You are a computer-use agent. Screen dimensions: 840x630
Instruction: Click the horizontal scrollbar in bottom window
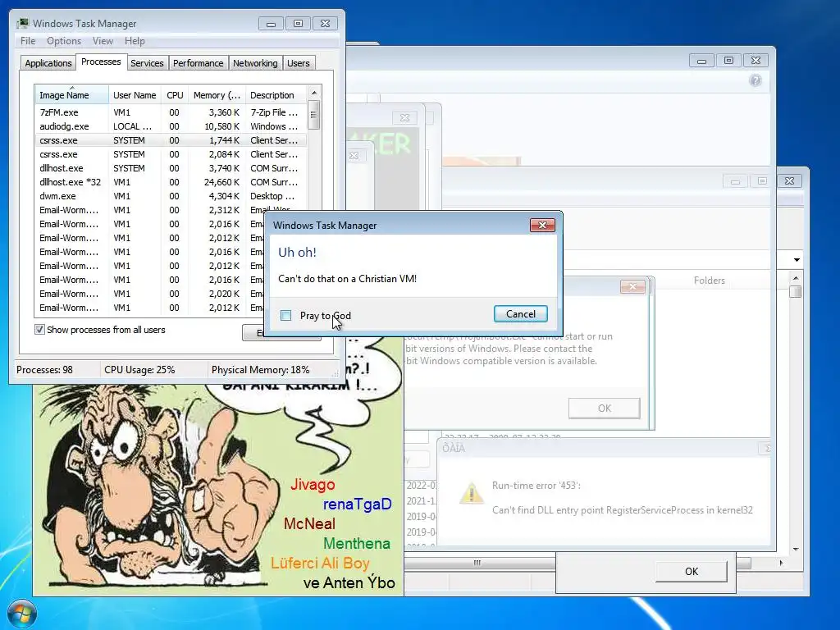[477, 563]
